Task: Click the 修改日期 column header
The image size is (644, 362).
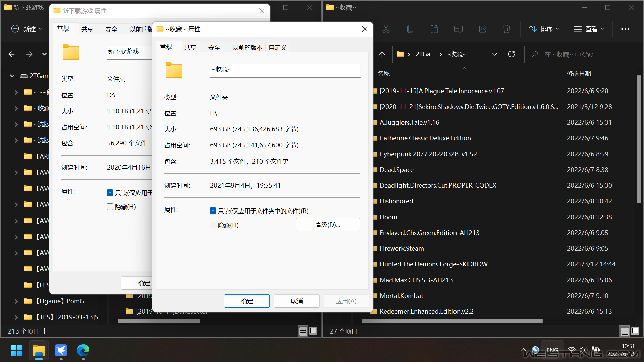Action: click(x=579, y=73)
